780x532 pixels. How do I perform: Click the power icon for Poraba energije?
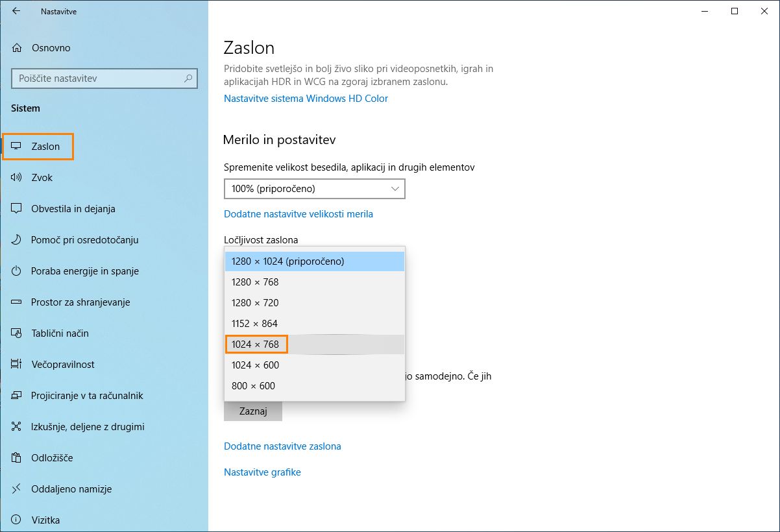[17, 271]
